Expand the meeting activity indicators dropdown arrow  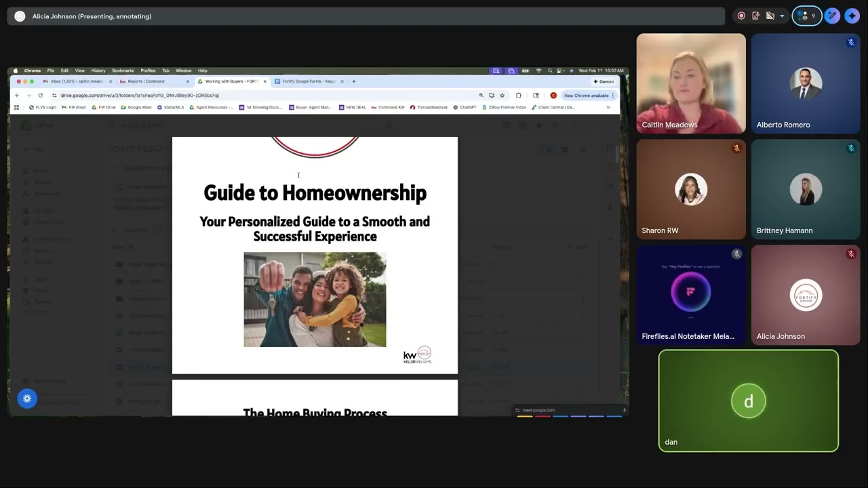point(782,16)
